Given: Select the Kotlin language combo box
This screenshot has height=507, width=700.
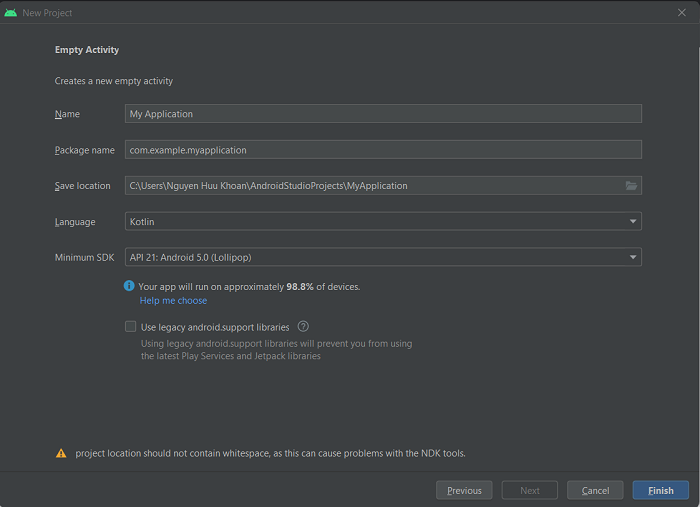Looking at the screenshot, I should (x=383, y=221).
